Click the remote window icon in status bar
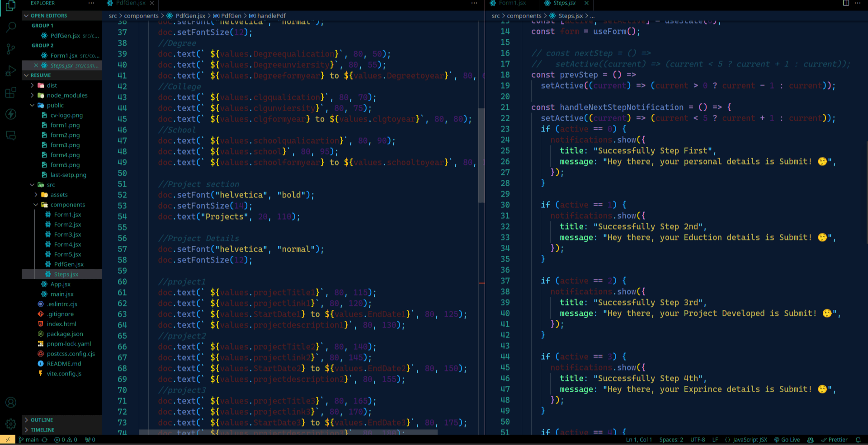The width and height of the screenshot is (868, 445). click(8, 440)
